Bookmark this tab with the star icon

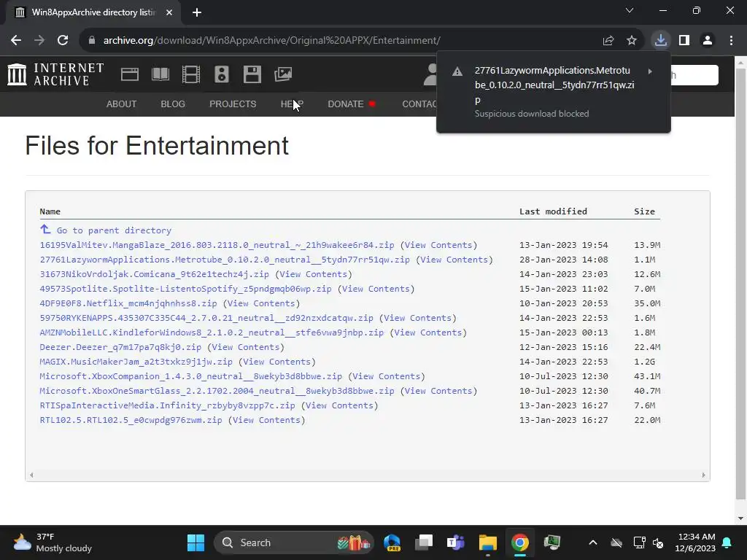pos(631,41)
